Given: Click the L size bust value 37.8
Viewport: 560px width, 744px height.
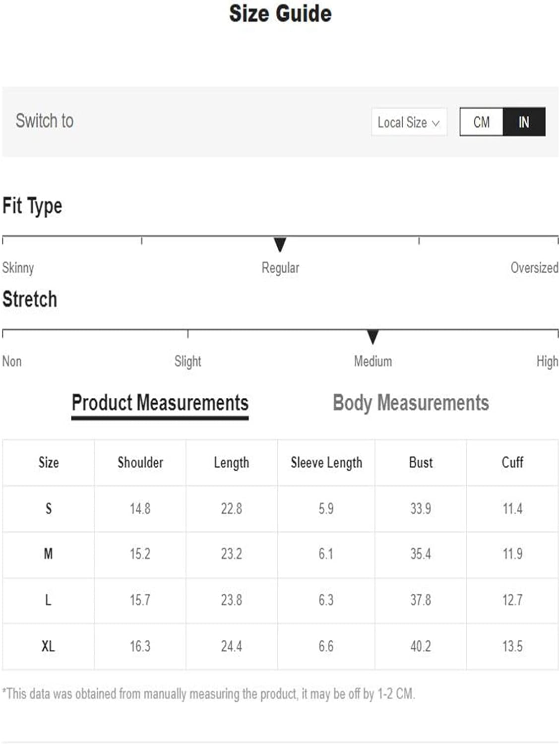Looking at the screenshot, I should click(421, 600).
